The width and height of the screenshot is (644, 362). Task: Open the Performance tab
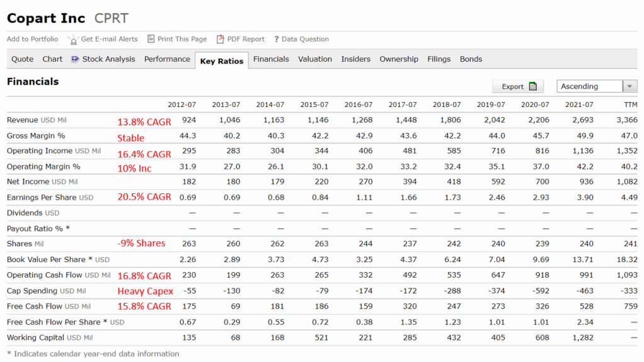tap(167, 59)
